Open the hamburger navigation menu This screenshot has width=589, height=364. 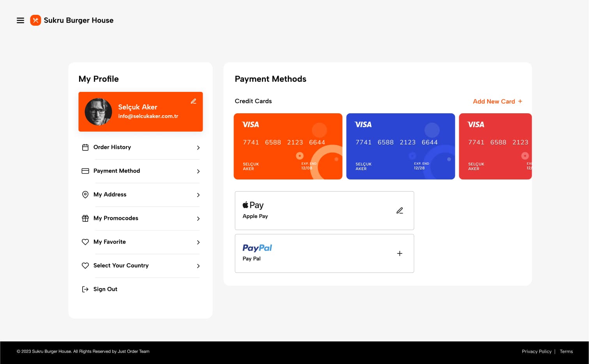tap(20, 20)
